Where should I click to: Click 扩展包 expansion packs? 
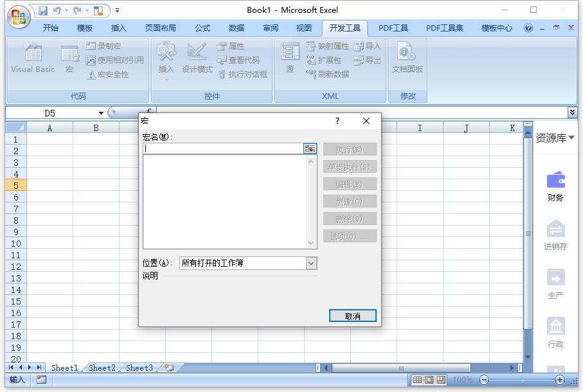pos(323,60)
